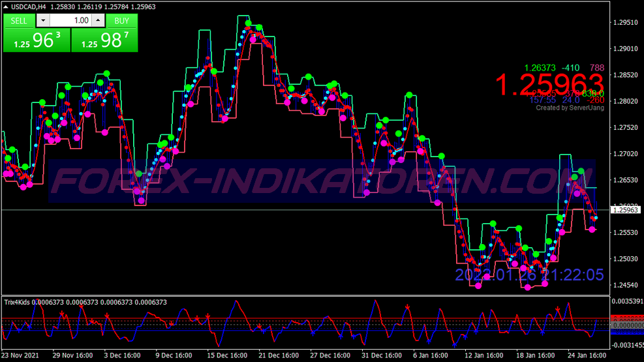
Task: Click the 6 Jan 16:00 date label
Action: point(431,355)
